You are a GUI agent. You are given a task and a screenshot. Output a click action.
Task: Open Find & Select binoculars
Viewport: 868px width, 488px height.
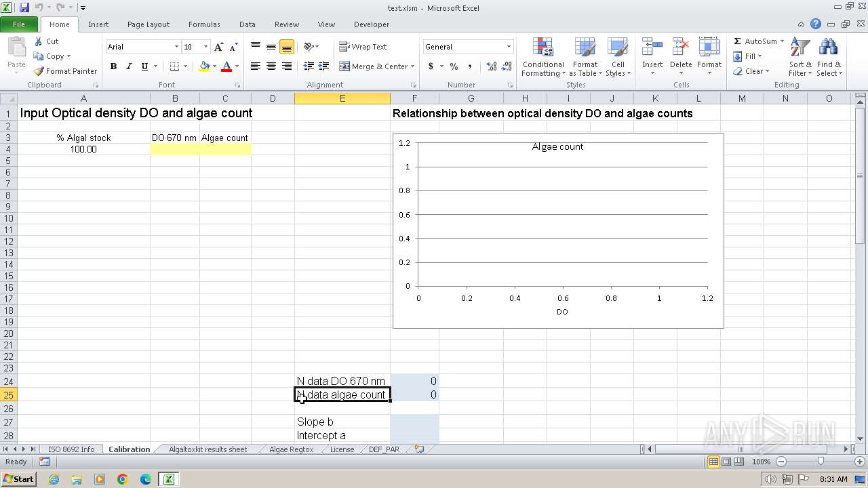click(x=829, y=58)
